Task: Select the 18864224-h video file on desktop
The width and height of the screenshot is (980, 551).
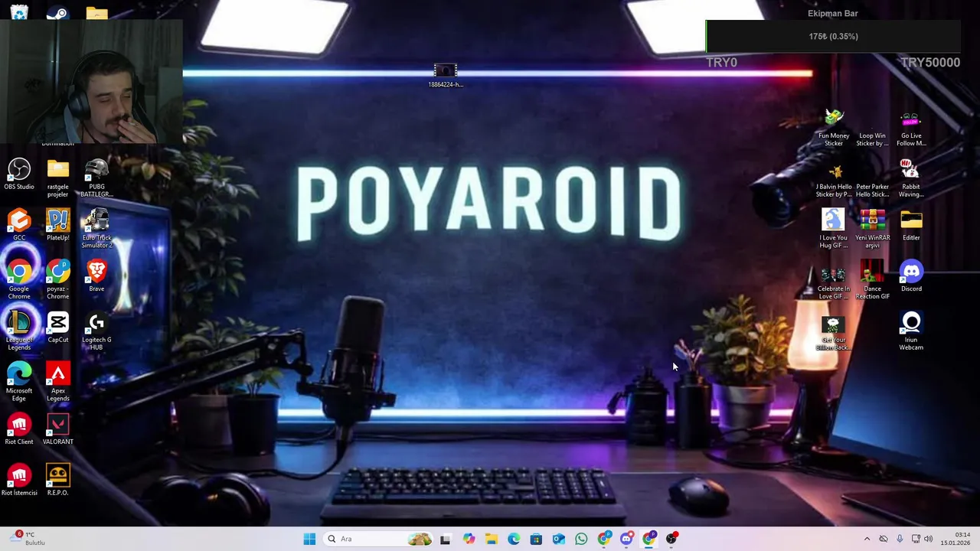Action: (446, 77)
